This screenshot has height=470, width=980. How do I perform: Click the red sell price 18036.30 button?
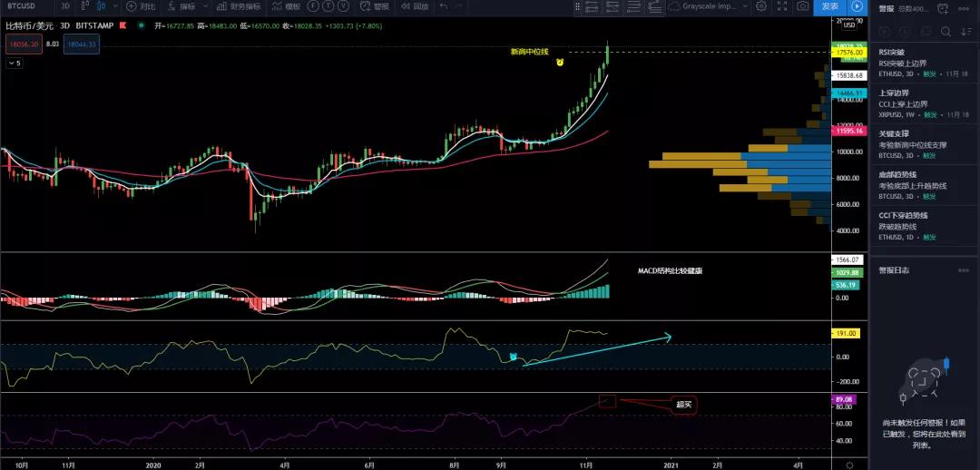24,44
